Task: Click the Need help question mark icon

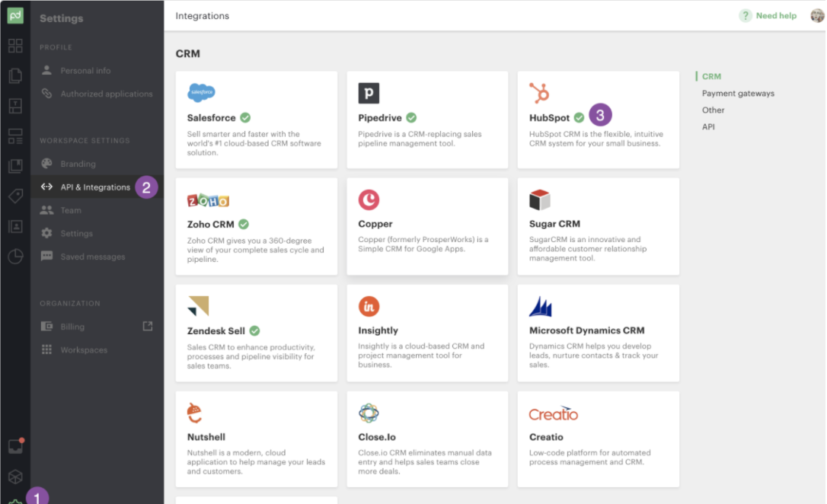Action: pos(745,16)
